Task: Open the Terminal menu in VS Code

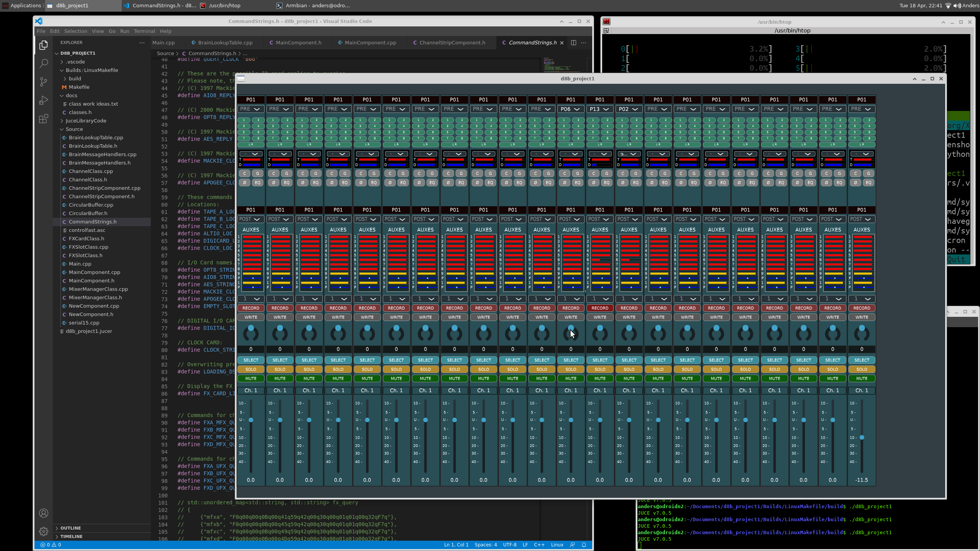Action: (x=144, y=31)
